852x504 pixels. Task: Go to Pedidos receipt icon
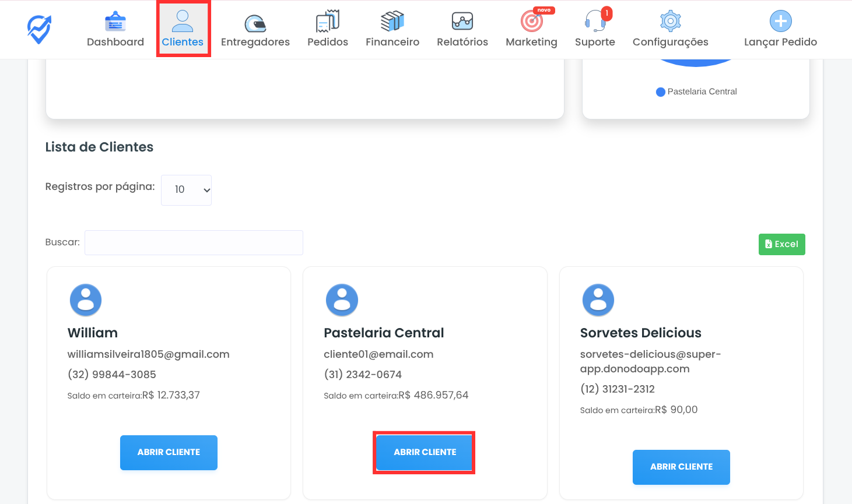click(327, 22)
